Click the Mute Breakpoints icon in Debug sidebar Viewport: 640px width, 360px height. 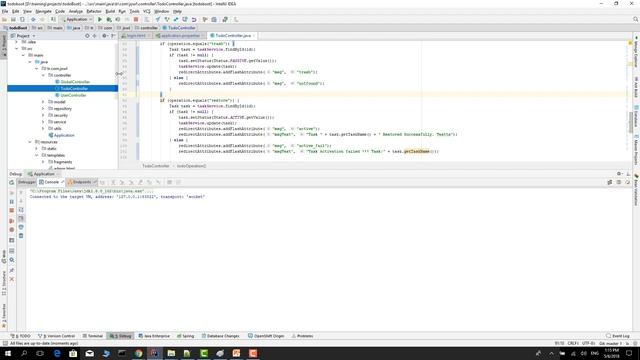point(11,230)
